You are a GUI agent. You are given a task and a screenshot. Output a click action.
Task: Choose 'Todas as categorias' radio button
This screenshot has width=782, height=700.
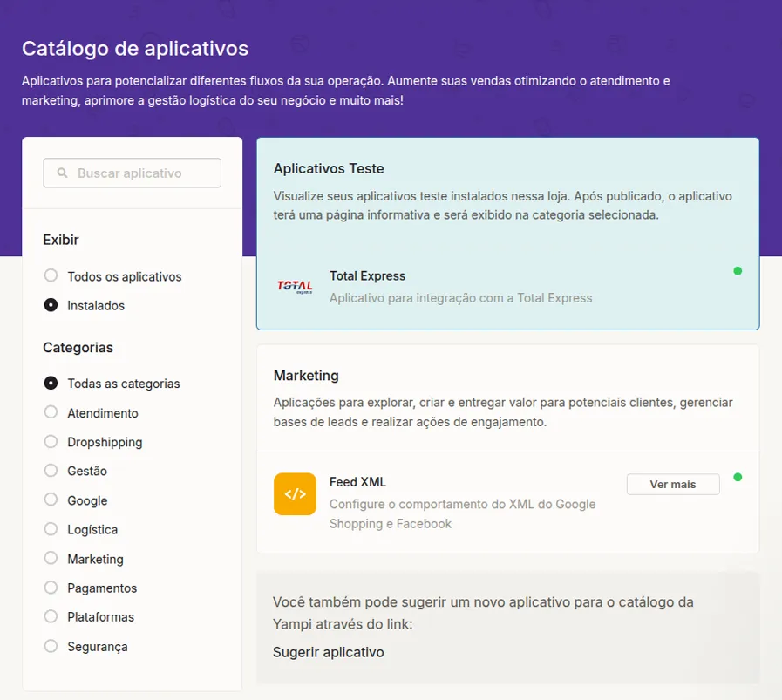point(51,383)
